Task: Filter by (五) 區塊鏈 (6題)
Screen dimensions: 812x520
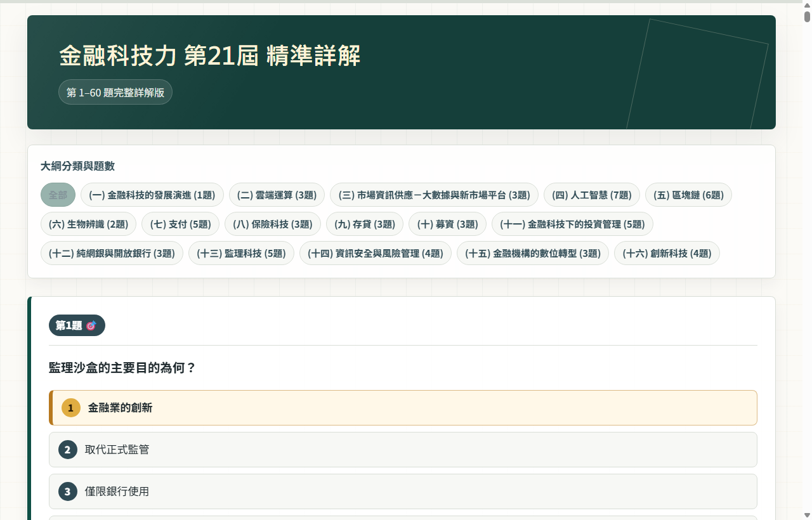Action: [x=688, y=195]
